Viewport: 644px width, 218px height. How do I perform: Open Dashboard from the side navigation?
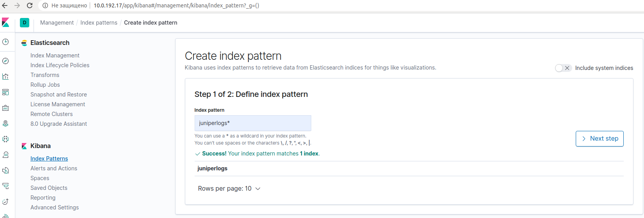pos(5,92)
